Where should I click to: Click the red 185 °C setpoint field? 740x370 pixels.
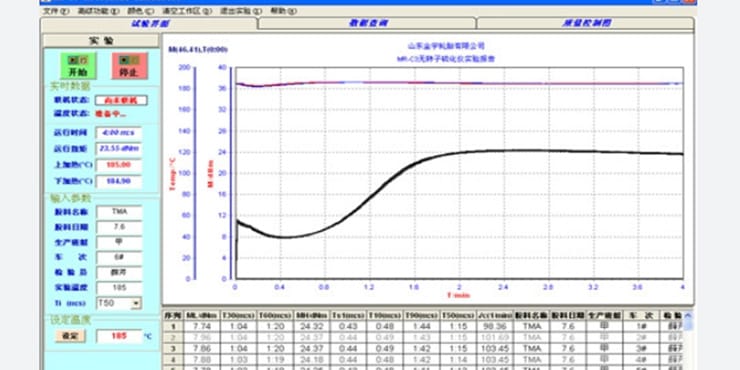(x=119, y=336)
